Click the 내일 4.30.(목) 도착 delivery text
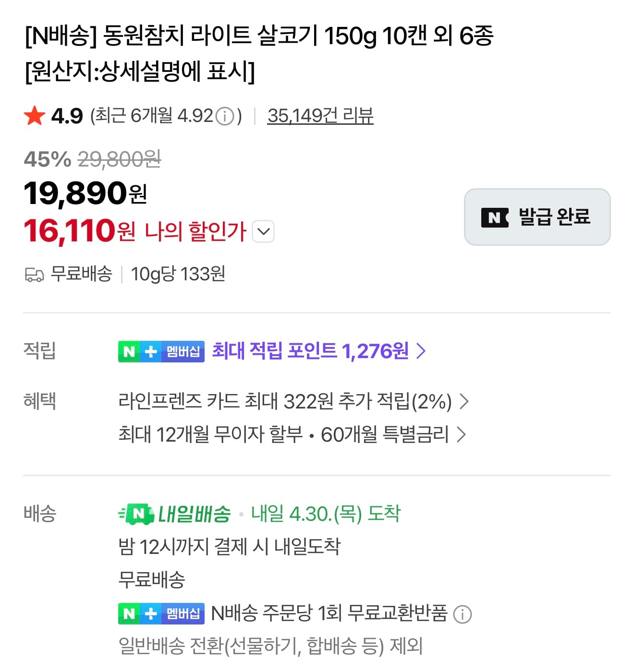634x672 pixels. pos(326,515)
